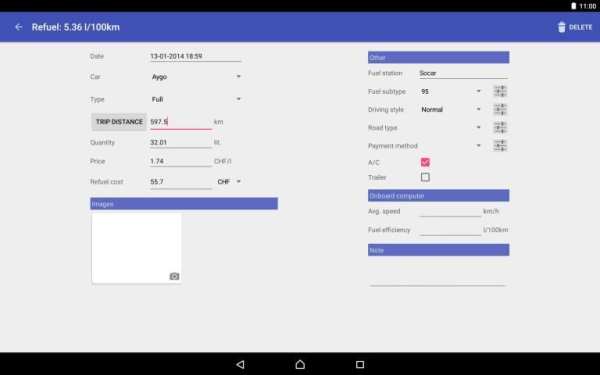This screenshot has height=375, width=600.
Task: Open settings icon beside Fuel subtype
Action: click(500, 91)
